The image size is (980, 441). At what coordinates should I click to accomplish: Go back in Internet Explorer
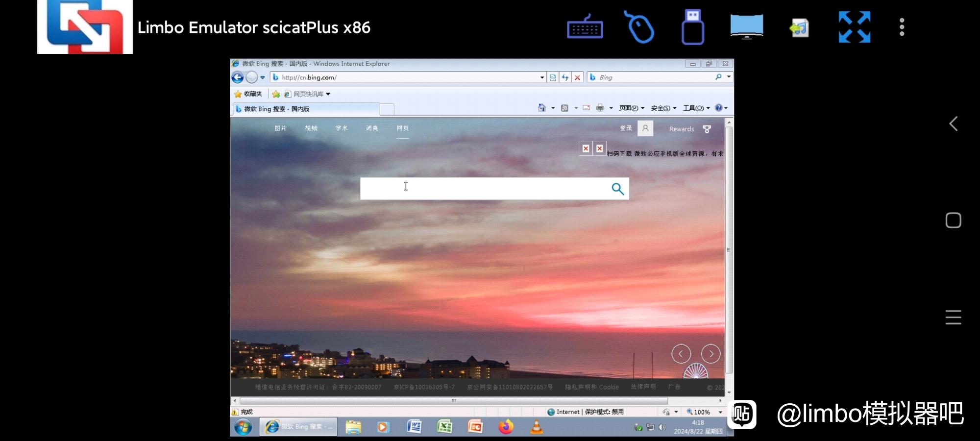238,77
